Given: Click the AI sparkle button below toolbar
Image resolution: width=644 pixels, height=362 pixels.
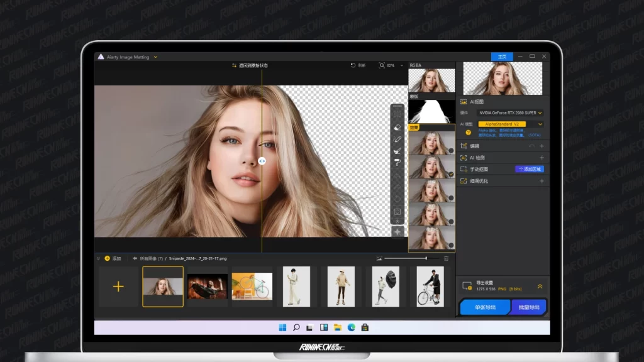Looking at the screenshot, I should pyautogui.click(x=397, y=232).
